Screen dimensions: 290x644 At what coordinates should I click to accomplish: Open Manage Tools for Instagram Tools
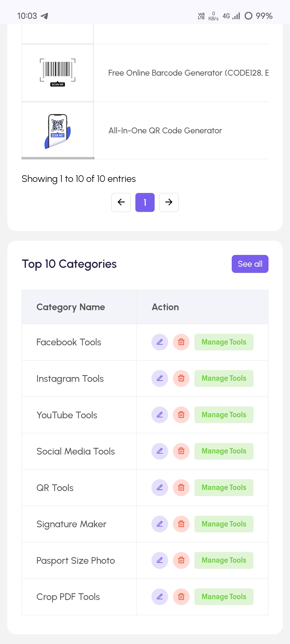224,378
